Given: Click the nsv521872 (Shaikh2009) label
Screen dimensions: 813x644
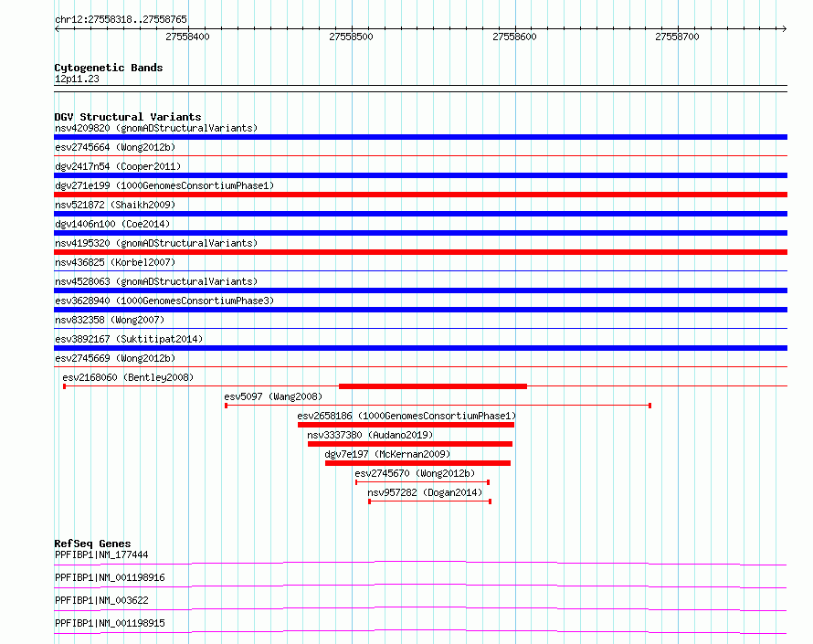Looking at the screenshot, I should click(x=115, y=205).
